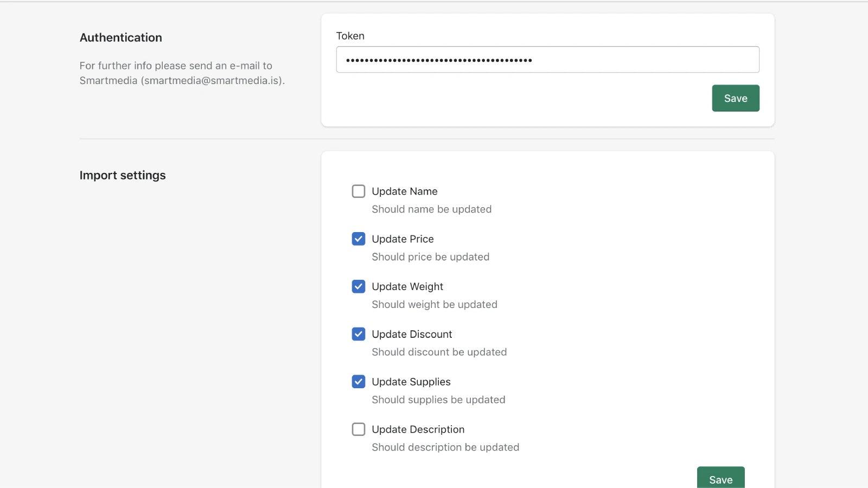The width and height of the screenshot is (868, 488).
Task: Click the 'Update Discount' label text
Action: 412,335
